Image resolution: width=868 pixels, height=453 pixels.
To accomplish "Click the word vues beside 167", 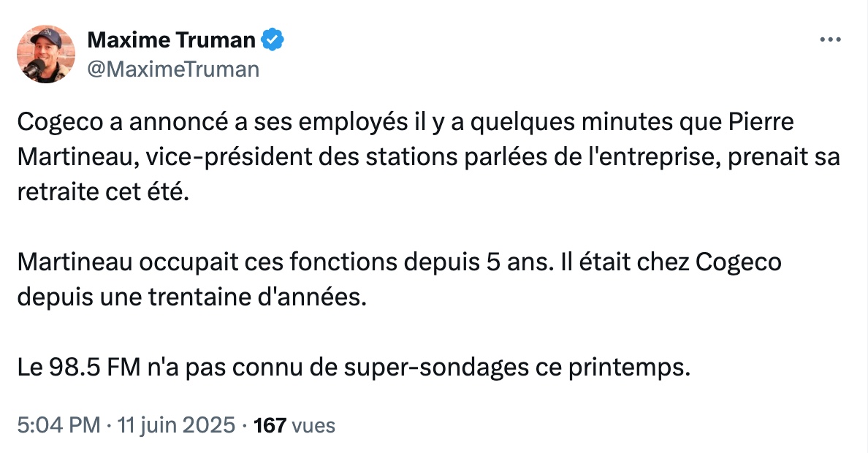I will (313, 425).
